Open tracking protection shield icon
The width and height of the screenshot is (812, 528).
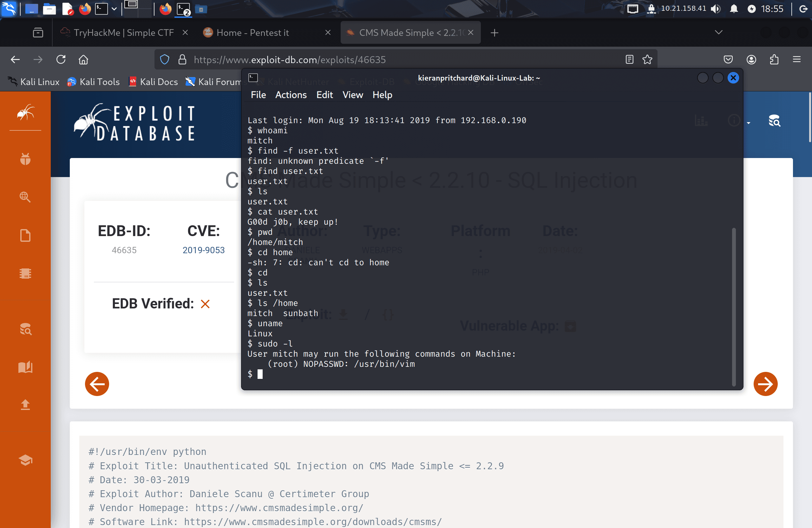(165, 60)
